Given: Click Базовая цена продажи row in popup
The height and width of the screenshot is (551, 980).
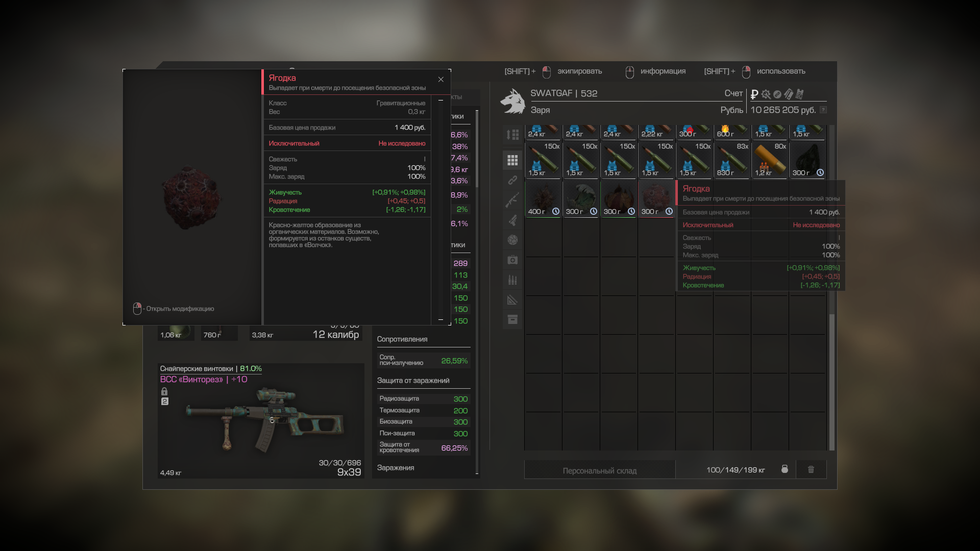Looking at the screenshot, I should [761, 212].
